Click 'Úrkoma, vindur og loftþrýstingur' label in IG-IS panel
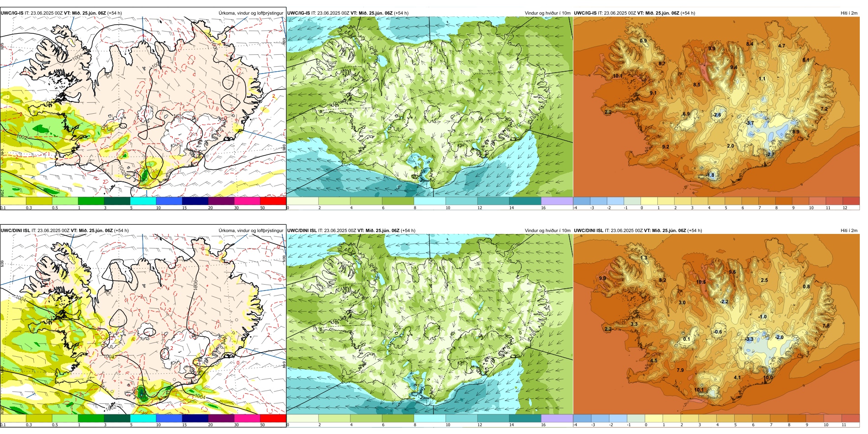This screenshot has height=434, width=868. tap(251, 13)
